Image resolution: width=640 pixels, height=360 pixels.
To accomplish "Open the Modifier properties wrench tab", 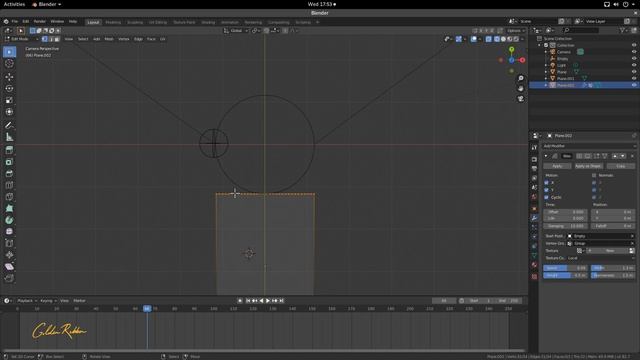I will 534,218.
